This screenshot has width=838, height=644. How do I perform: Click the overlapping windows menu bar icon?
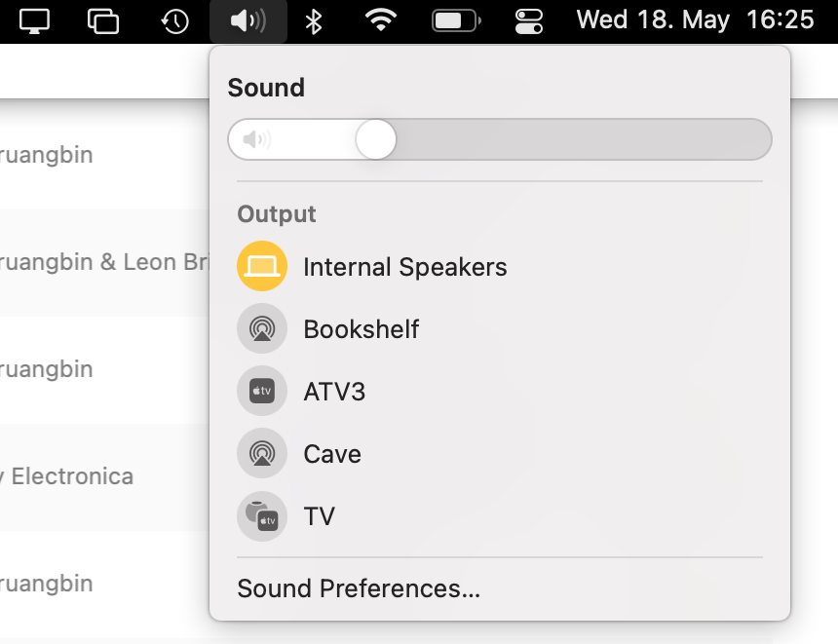tap(103, 21)
